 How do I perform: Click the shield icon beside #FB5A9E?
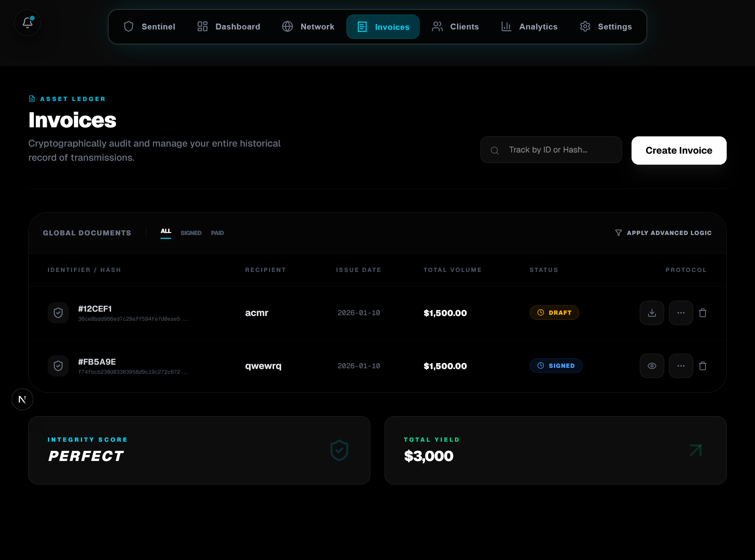pos(58,366)
